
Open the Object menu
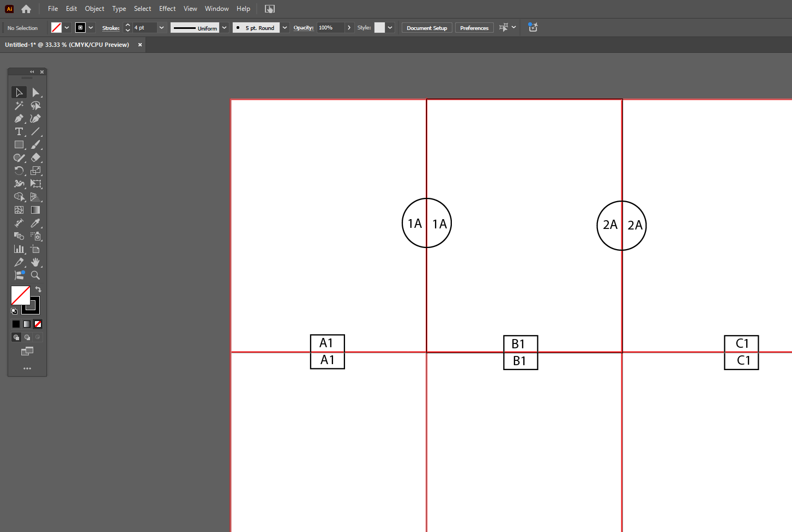(94, 9)
